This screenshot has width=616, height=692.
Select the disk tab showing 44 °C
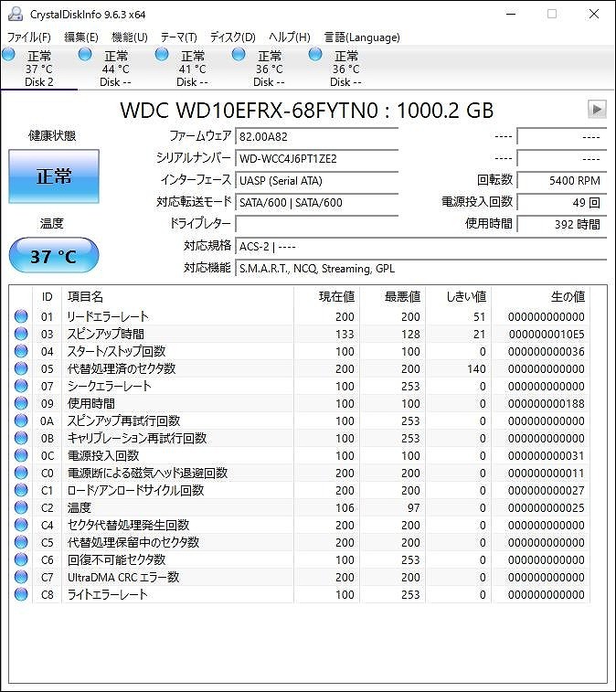click(x=115, y=69)
